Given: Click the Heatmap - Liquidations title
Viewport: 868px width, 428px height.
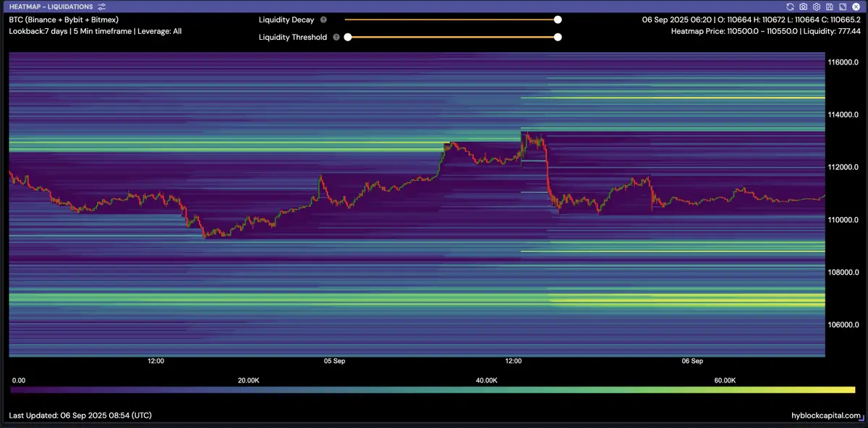Looking at the screenshot, I should [51, 7].
